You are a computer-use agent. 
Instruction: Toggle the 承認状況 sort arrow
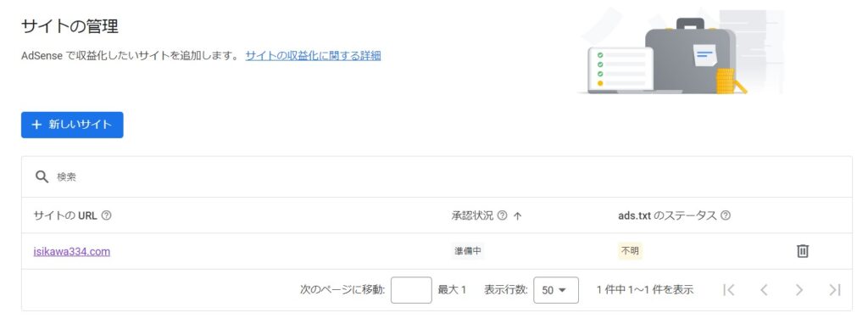518,216
